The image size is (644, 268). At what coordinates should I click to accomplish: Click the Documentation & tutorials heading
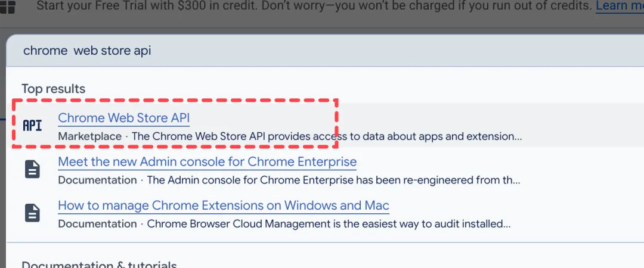tap(99, 264)
